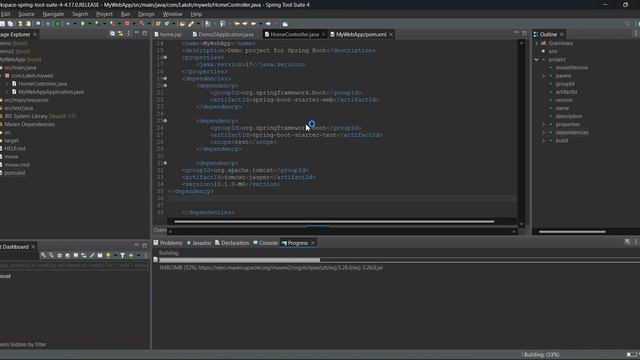Expand Grammars node in Outline
The width and height of the screenshot is (640, 360).
tap(536, 43)
